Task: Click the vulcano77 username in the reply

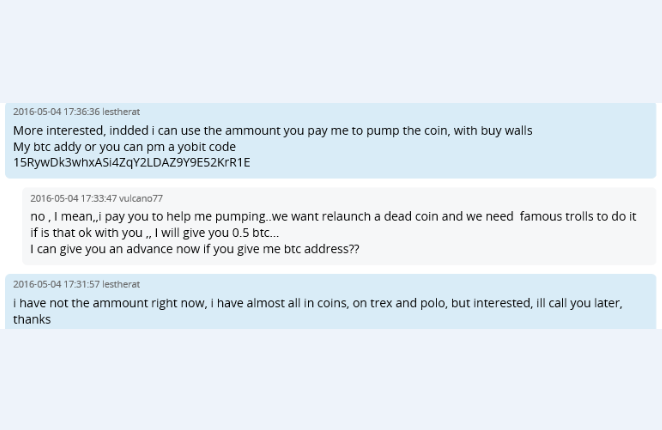Action: click(141, 198)
